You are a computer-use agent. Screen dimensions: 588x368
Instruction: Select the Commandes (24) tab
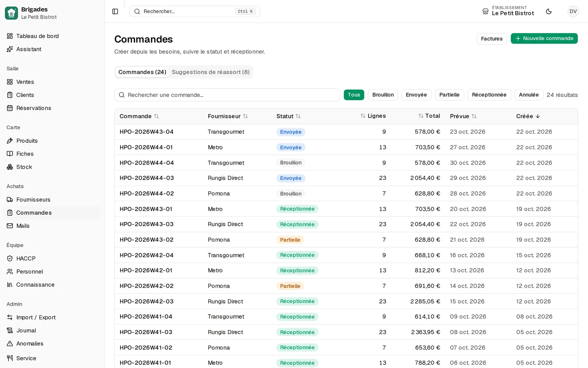142,72
